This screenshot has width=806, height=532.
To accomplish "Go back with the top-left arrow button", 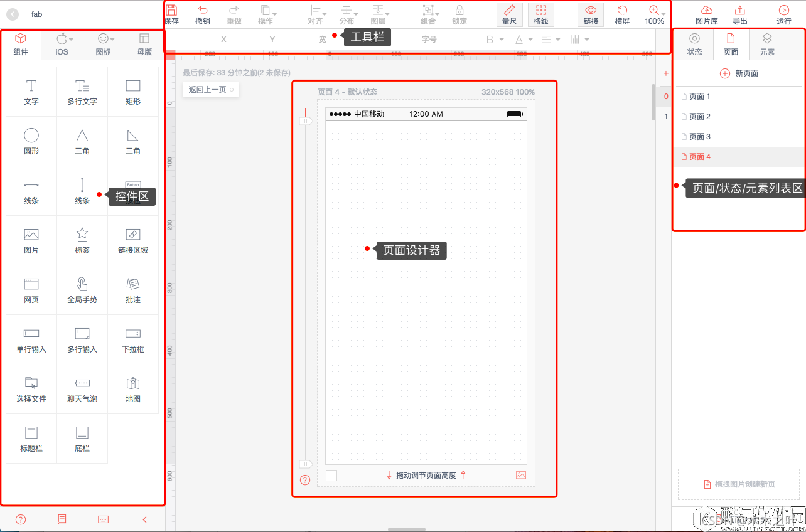I will point(12,14).
